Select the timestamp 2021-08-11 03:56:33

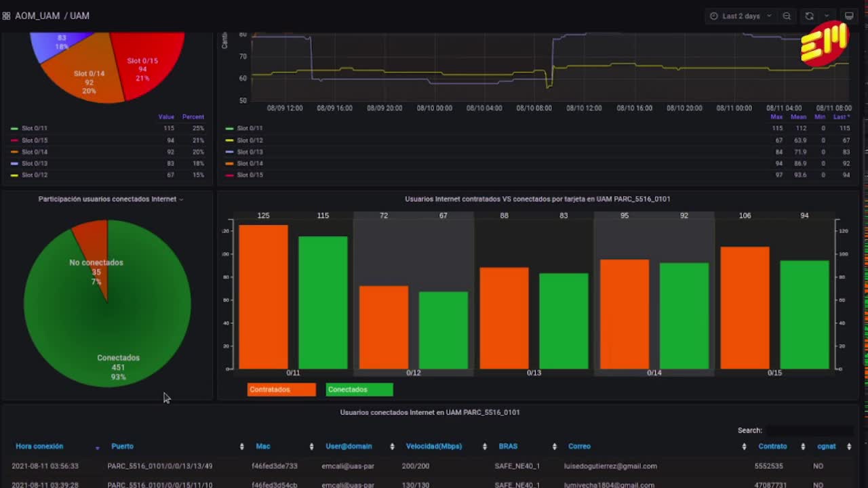[45, 466]
